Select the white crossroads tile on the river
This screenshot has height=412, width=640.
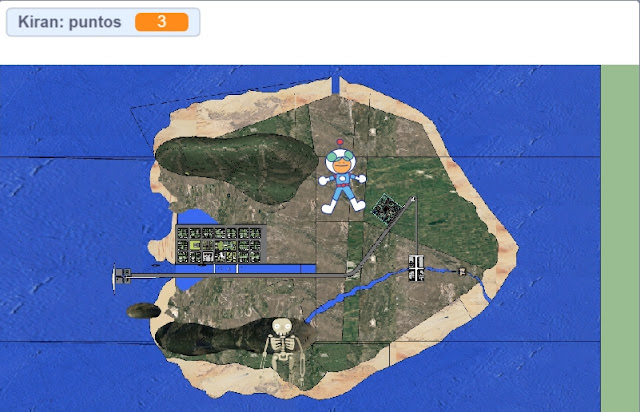point(416,268)
